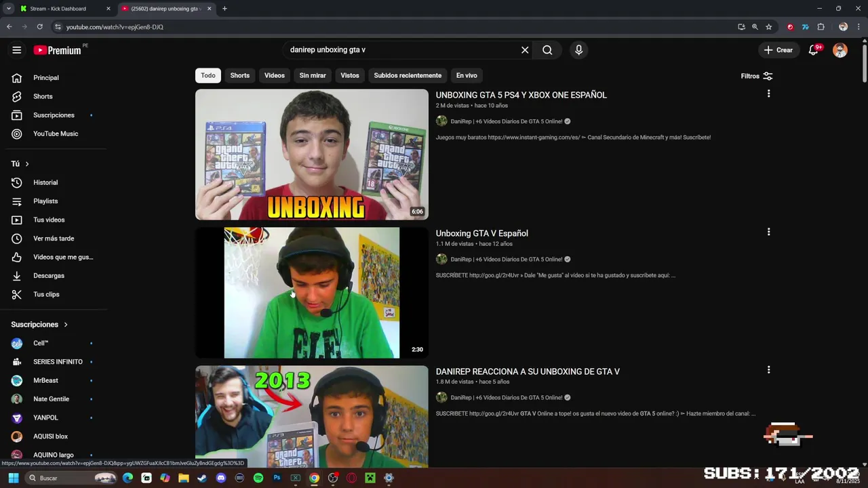The image size is (868, 488).
Task: Click the browser address bar URL
Action: coord(115,27)
